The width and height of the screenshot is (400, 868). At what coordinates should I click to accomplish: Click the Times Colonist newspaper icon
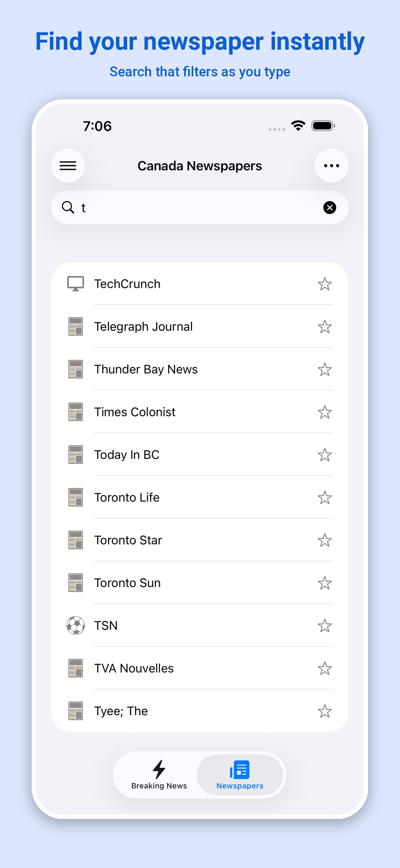pyautogui.click(x=75, y=412)
